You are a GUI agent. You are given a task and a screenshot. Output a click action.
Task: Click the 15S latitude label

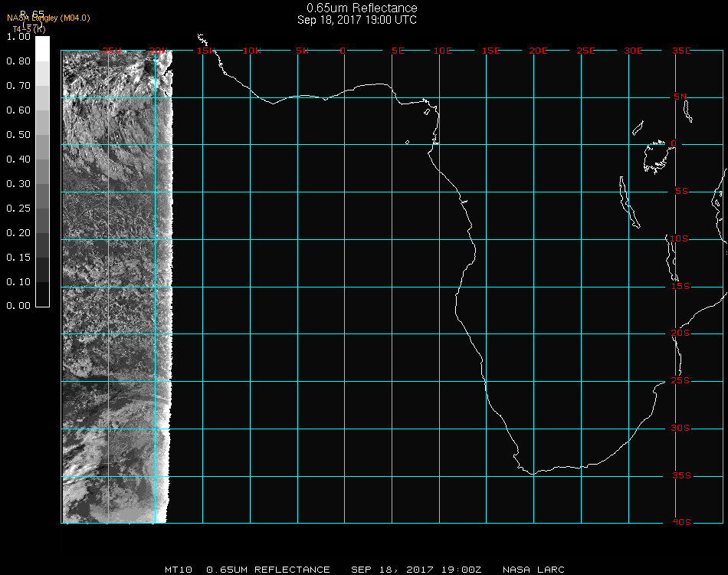pos(681,286)
